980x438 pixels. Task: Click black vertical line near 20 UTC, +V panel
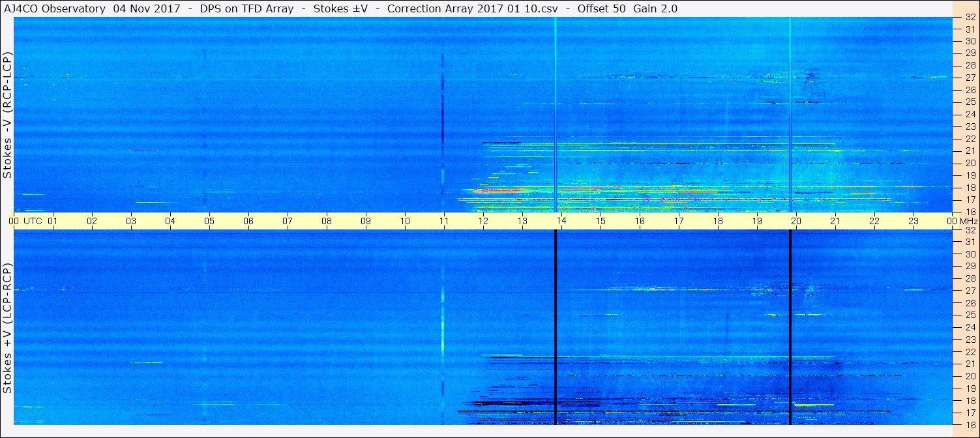790,327
